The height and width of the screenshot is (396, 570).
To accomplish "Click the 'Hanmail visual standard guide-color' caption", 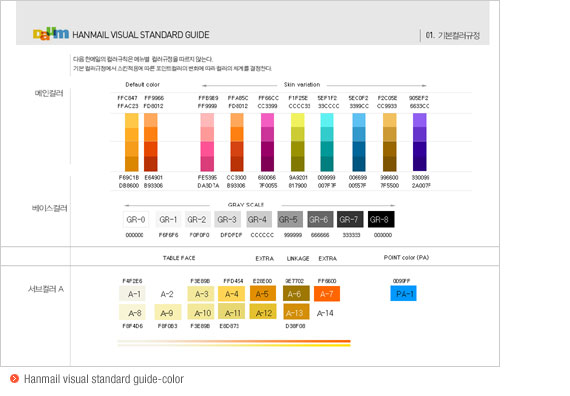I will (x=104, y=379).
